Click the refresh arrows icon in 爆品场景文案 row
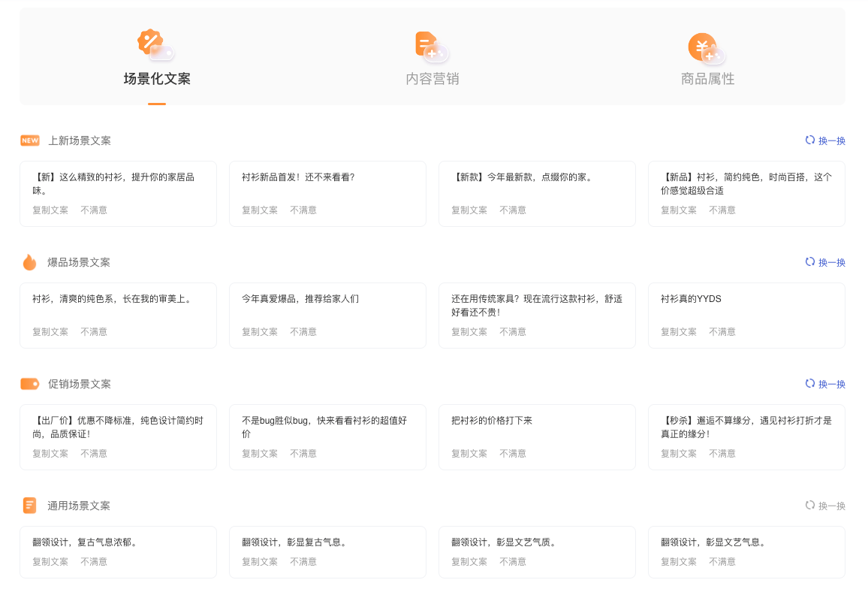Screen dimensions: 868x589 pyautogui.click(x=809, y=262)
